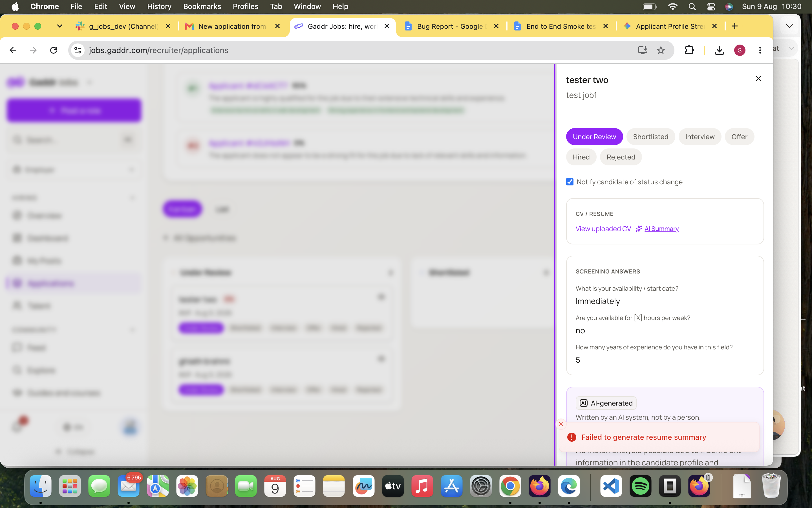Expand Chrome tab search dropdown
Viewport: 812px width, 508px height.
[60, 26]
